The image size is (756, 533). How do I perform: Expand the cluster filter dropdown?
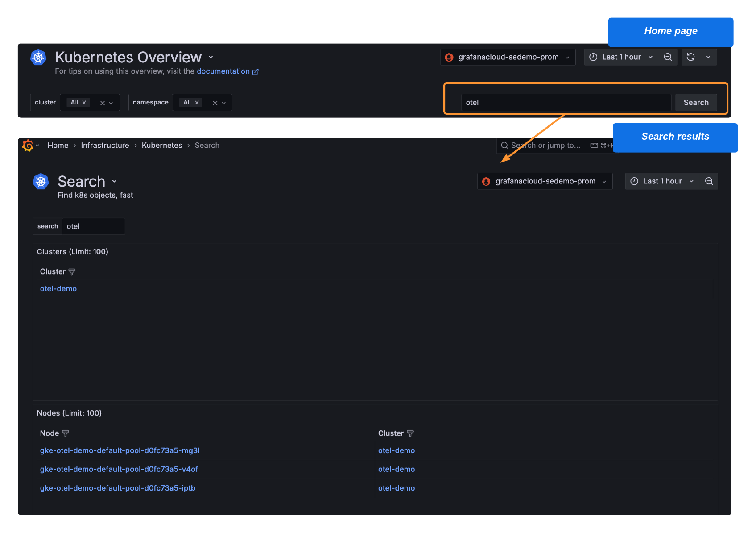point(111,103)
